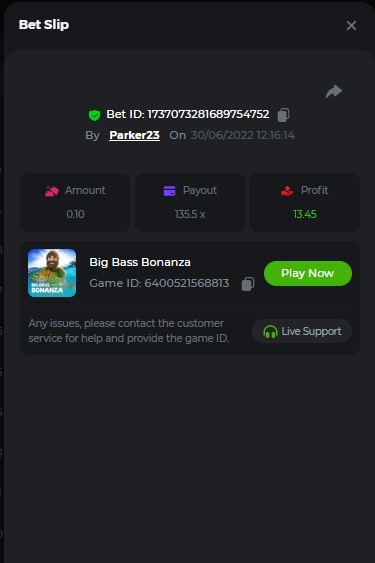Select the Bet ID number text
The image size is (375, 563).
(x=208, y=114)
